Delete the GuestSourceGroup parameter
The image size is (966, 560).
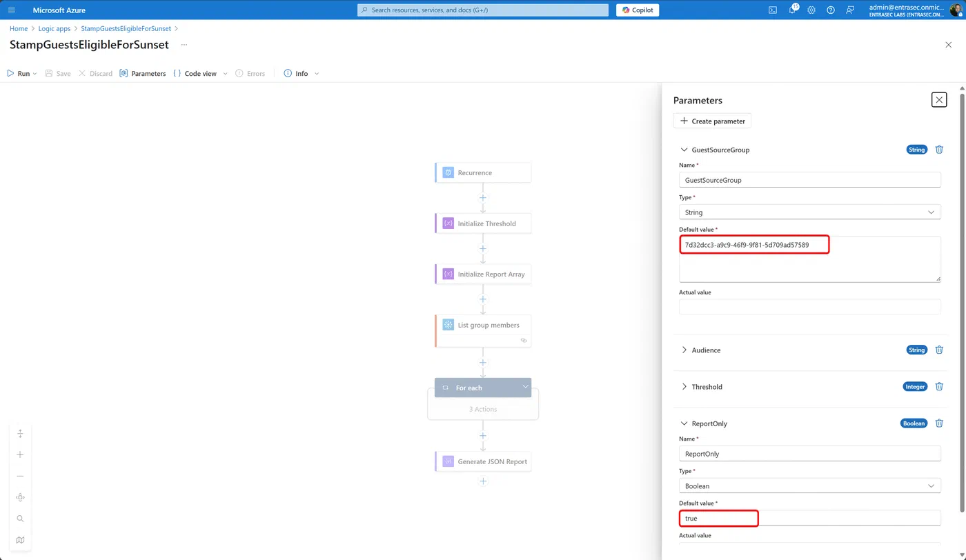coord(939,150)
